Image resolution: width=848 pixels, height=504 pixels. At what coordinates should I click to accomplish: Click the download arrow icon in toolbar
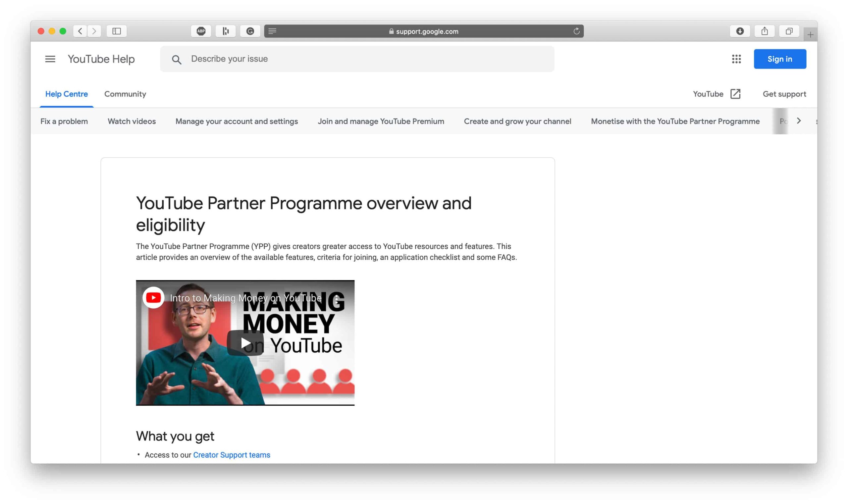pos(740,30)
